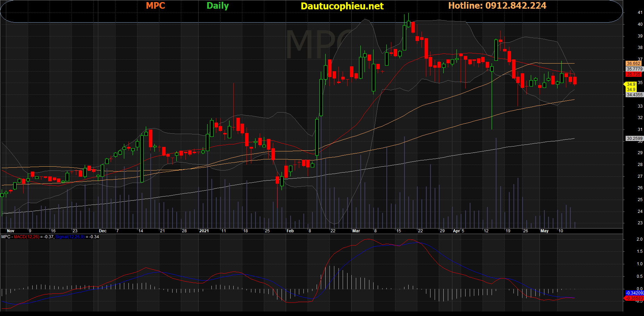Click the -0.36583 MACD value tag
The height and width of the screenshot is (316, 644).
tap(635, 298)
